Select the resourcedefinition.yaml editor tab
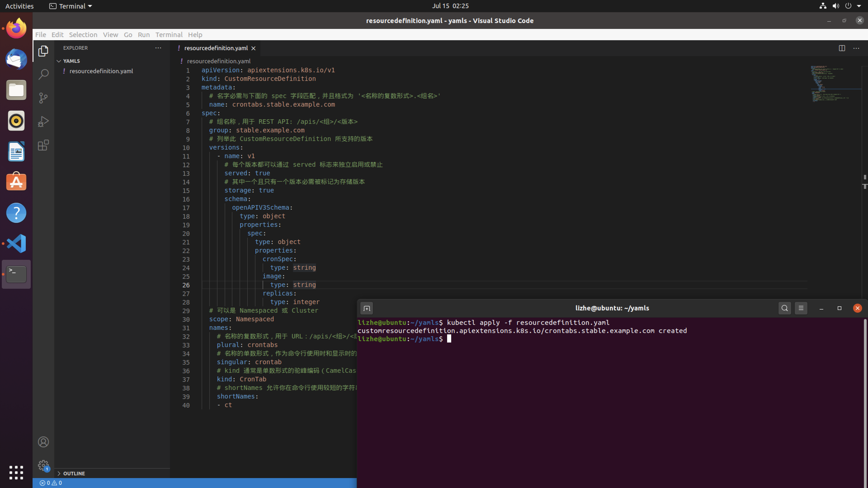Viewport: 868px width, 488px height. (x=216, y=48)
